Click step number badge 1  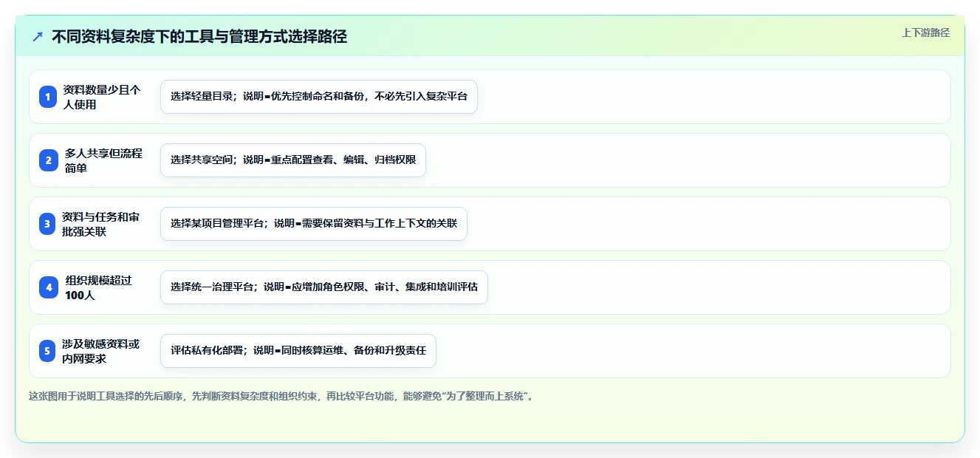tap(47, 97)
